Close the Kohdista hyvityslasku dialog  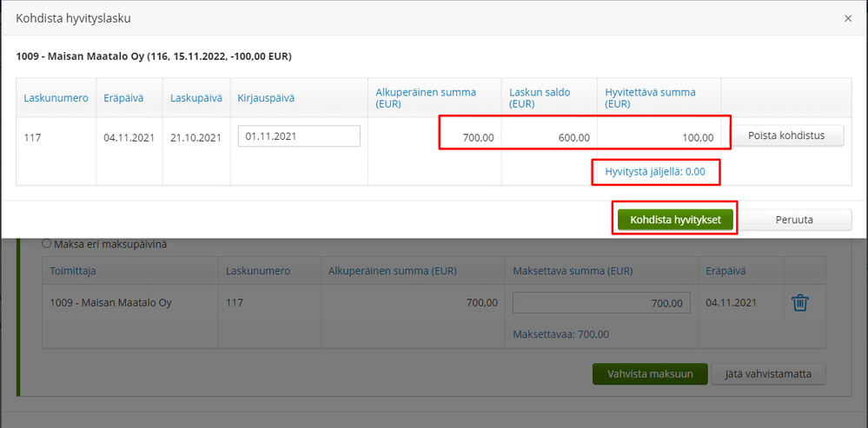point(847,18)
